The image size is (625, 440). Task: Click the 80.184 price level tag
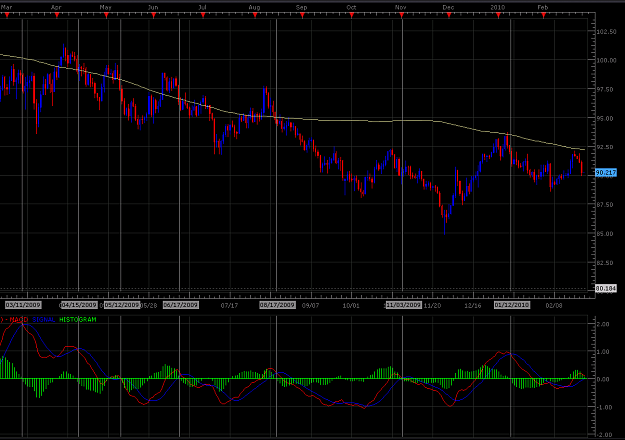pos(606,288)
